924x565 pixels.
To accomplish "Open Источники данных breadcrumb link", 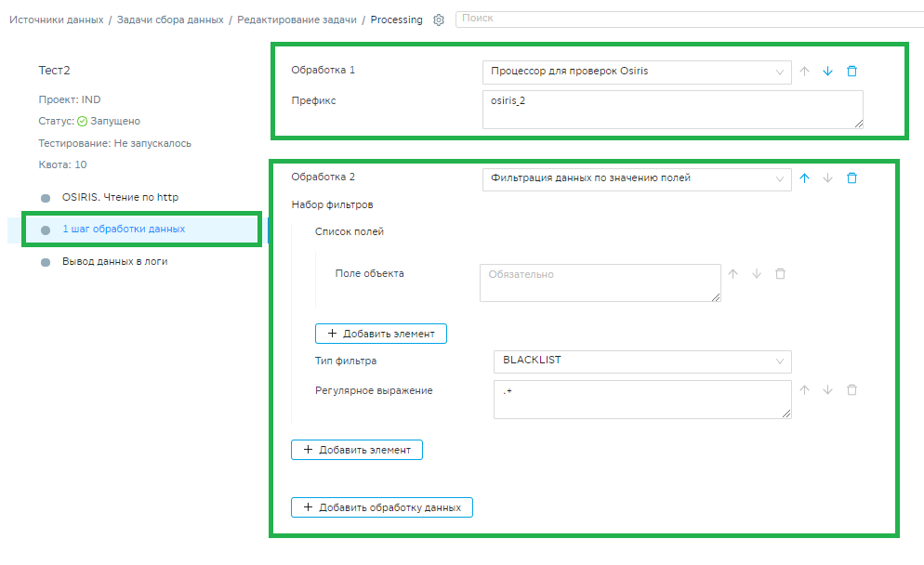I will pyautogui.click(x=56, y=20).
